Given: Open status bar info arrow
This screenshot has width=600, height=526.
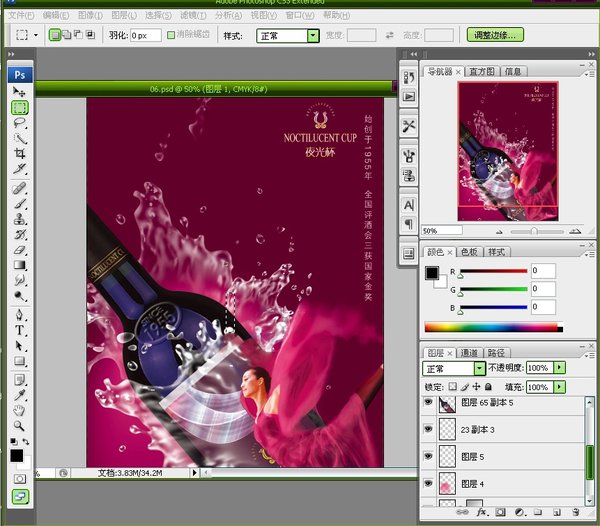Looking at the screenshot, I should click(x=194, y=473).
